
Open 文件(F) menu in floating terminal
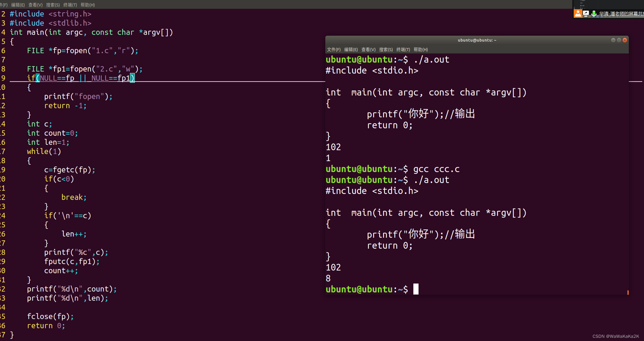[x=334, y=50]
